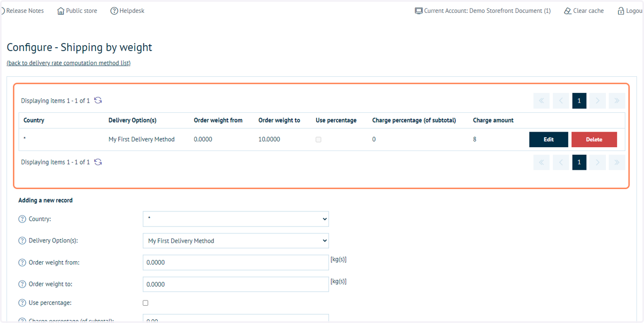Screen dimensions: 644x323
Task: Select page 1 in top pager
Action: click(579, 101)
